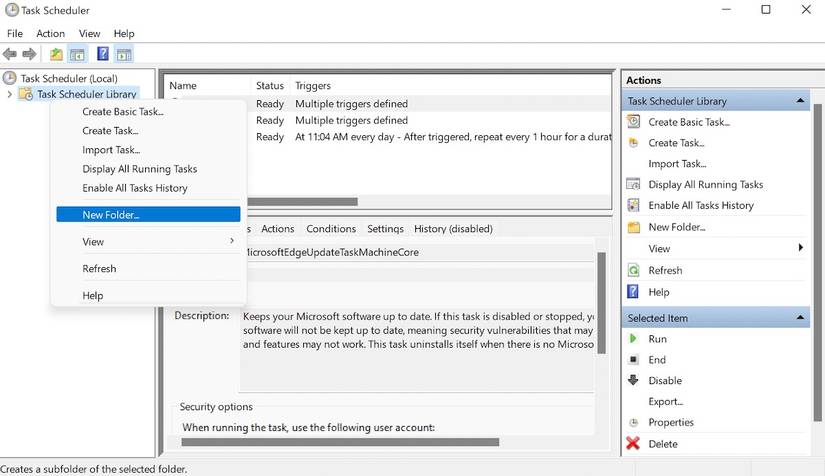Click the Actions pane vertical scrollbar
This screenshot has width=825, height=476.
pos(818,263)
